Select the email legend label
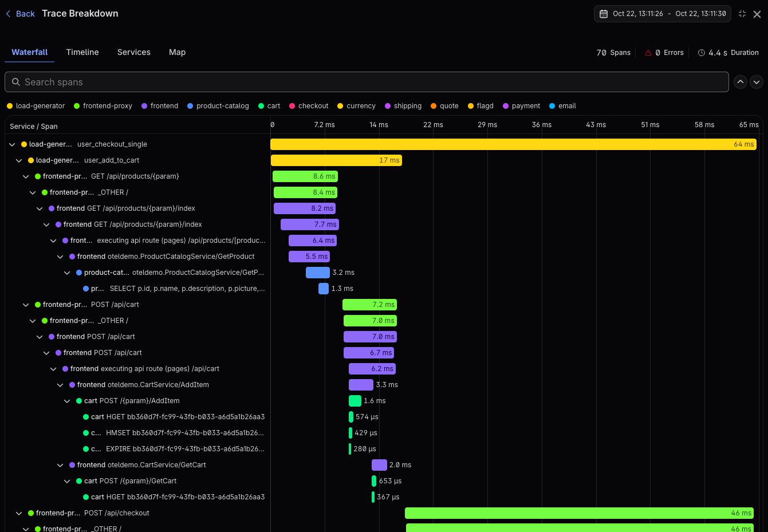This screenshot has height=532, width=768. pos(568,106)
